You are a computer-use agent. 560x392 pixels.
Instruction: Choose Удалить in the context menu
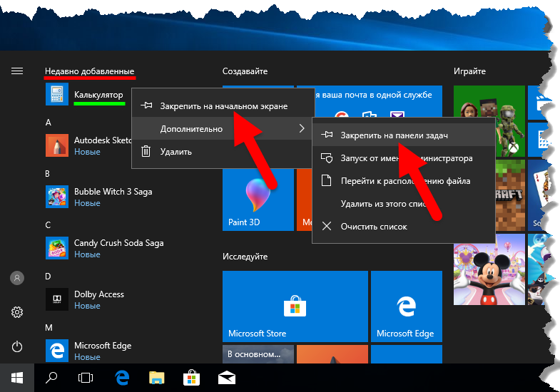coord(223,152)
